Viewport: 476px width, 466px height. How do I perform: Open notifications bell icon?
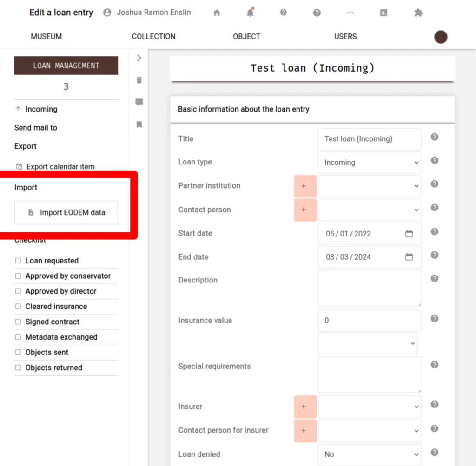point(250,13)
